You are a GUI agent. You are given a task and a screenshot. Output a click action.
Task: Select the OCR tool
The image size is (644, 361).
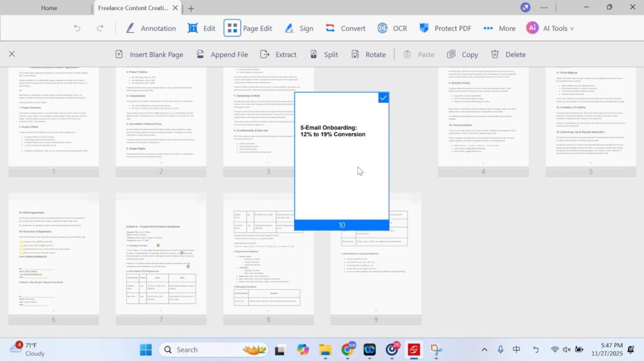tap(392, 28)
